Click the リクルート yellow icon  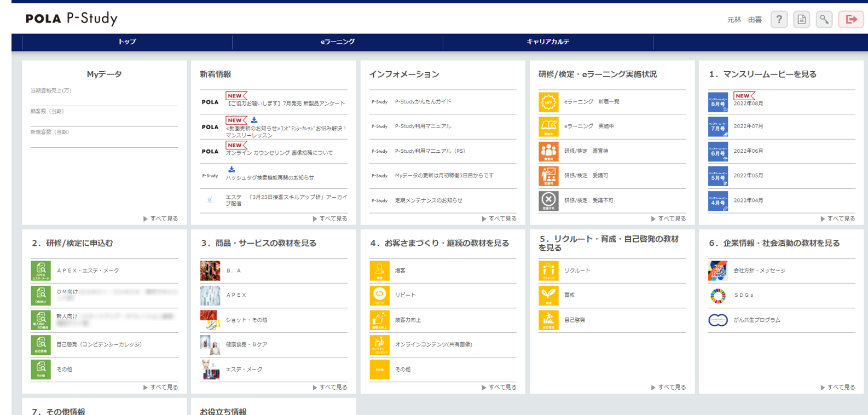[x=548, y=270]
